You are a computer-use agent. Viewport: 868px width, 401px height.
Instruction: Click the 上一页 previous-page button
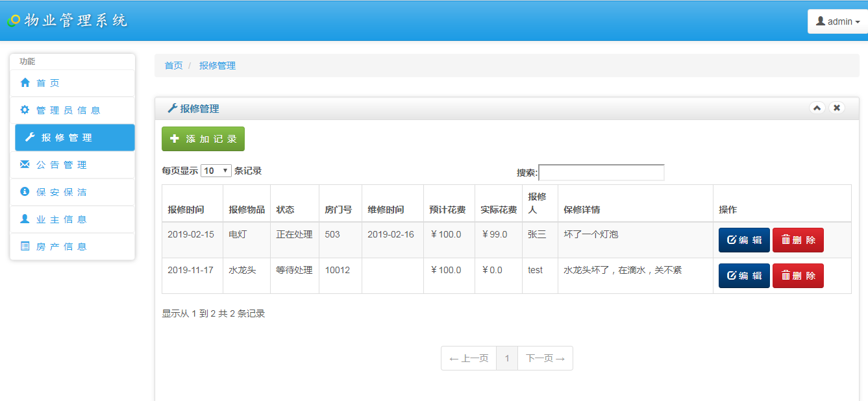[469, 358]
